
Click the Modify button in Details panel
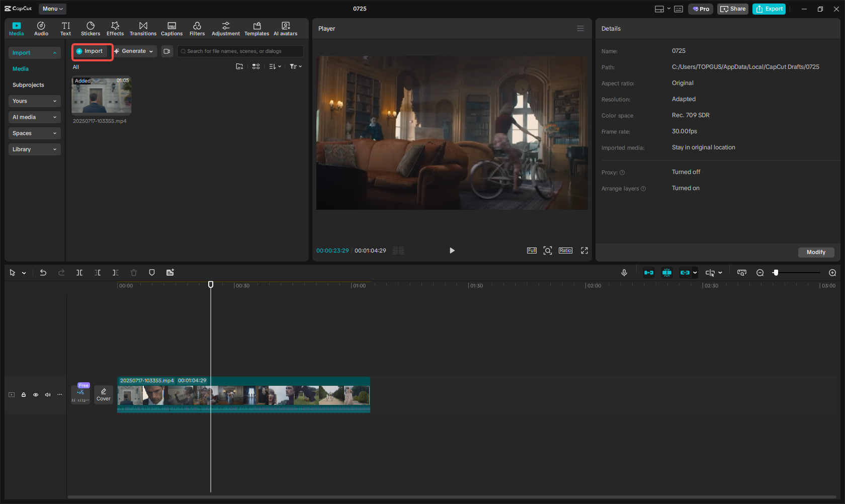click(816, 252)
